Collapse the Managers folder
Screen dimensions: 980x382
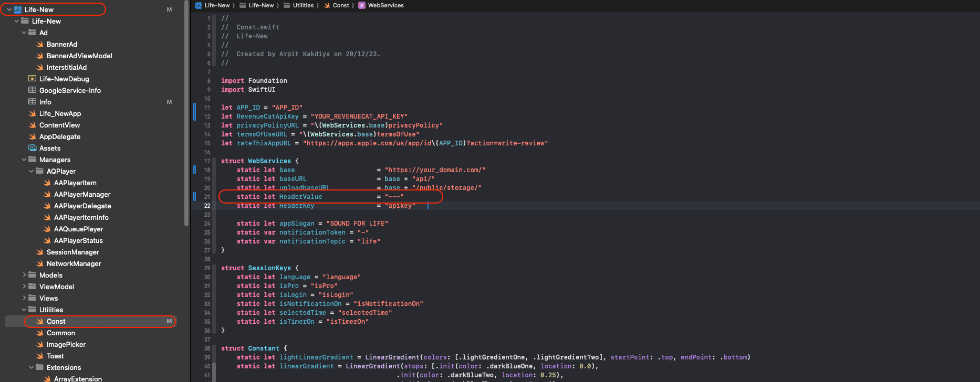tap(24, 160)
